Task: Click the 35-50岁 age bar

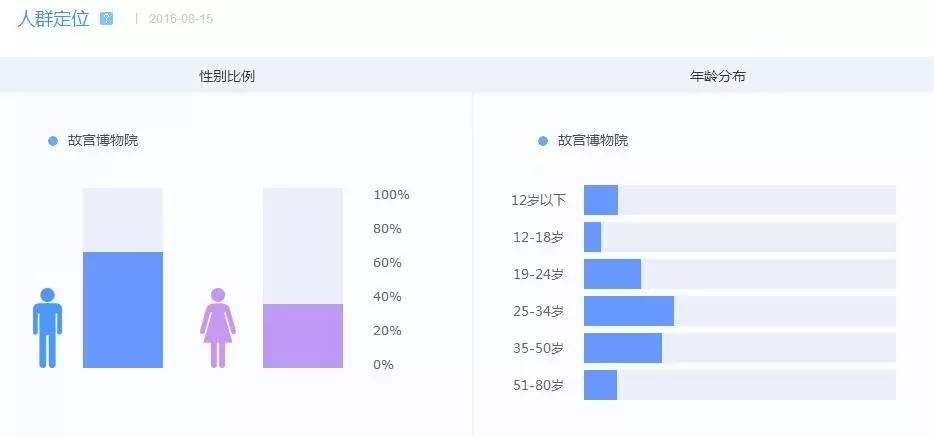Action: point(623,348)
